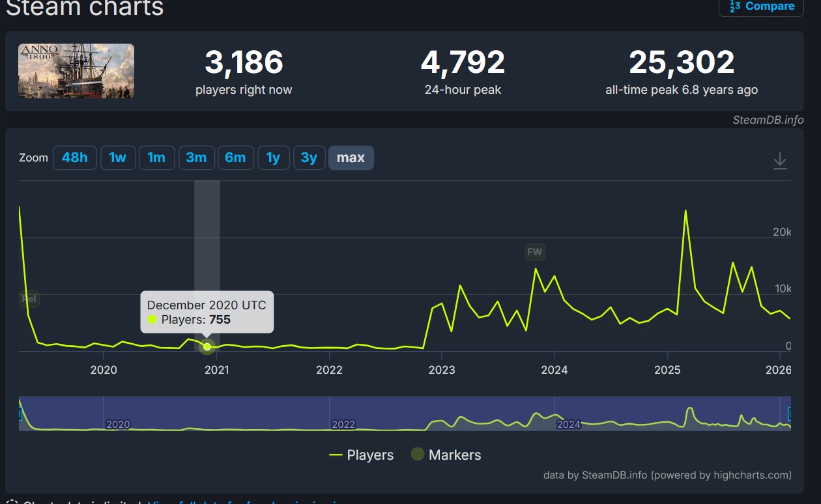Click the 20k y-axis label
The height and width of the screenshot is (504, 821).
781,232
